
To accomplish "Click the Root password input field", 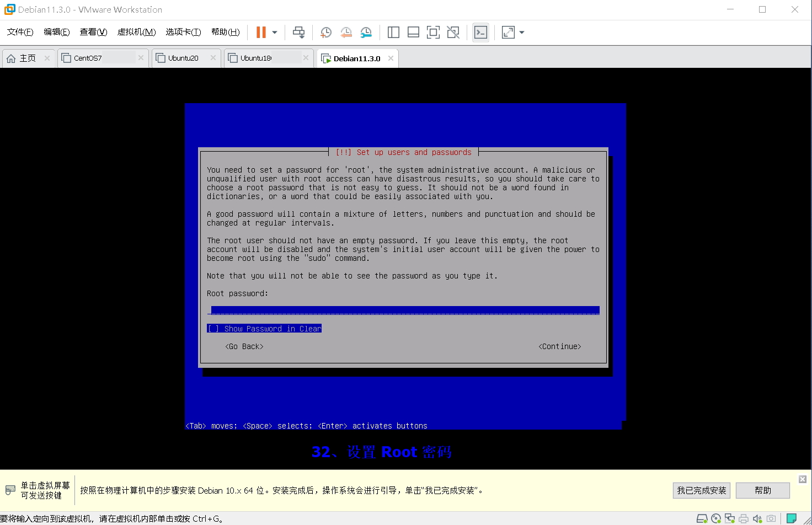I will 403,310.
